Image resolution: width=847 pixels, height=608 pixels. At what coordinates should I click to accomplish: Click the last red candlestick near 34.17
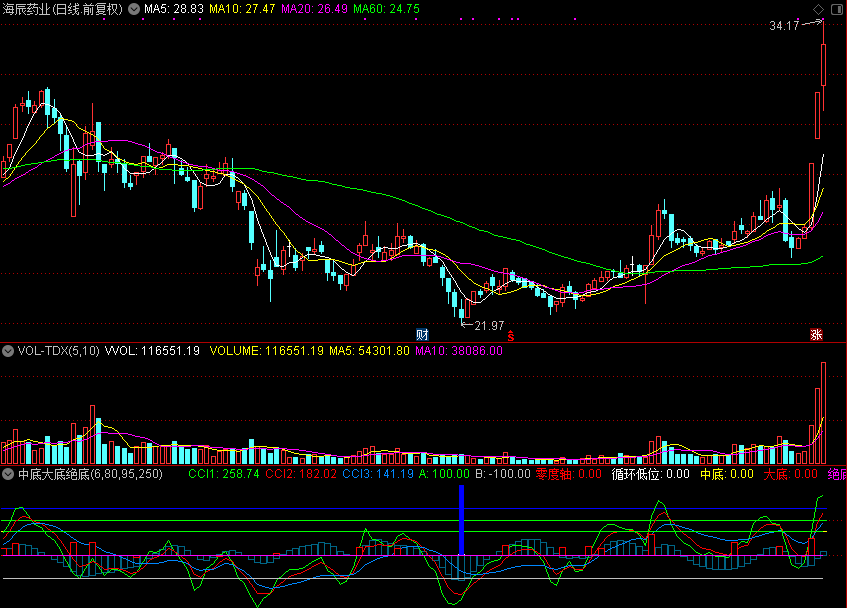tap(823, 65)
